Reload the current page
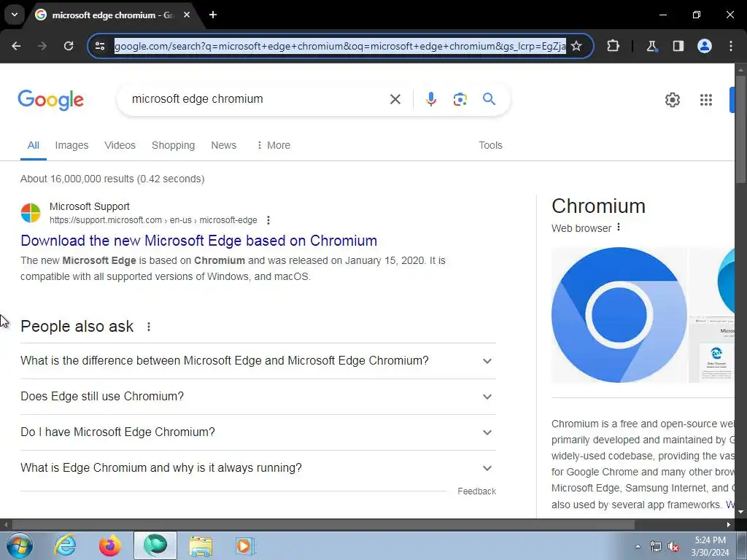Screen dimensions: 747x560 [69, 46]
